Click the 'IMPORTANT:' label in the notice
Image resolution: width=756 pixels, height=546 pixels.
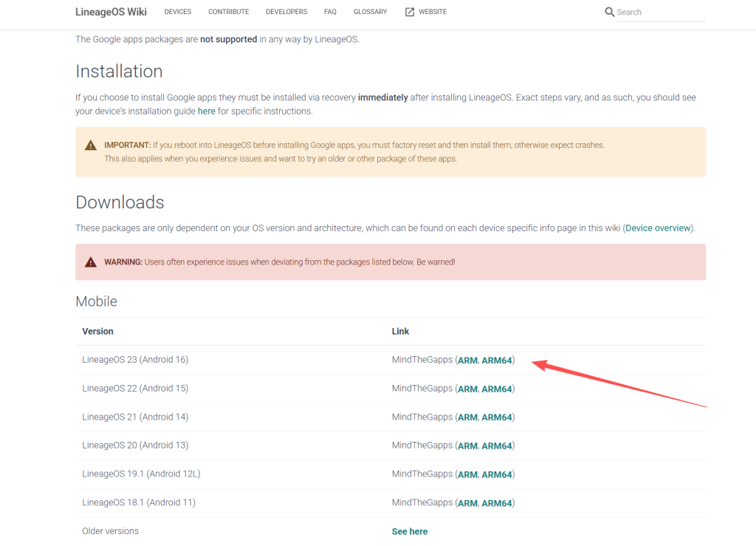[127, 146]
